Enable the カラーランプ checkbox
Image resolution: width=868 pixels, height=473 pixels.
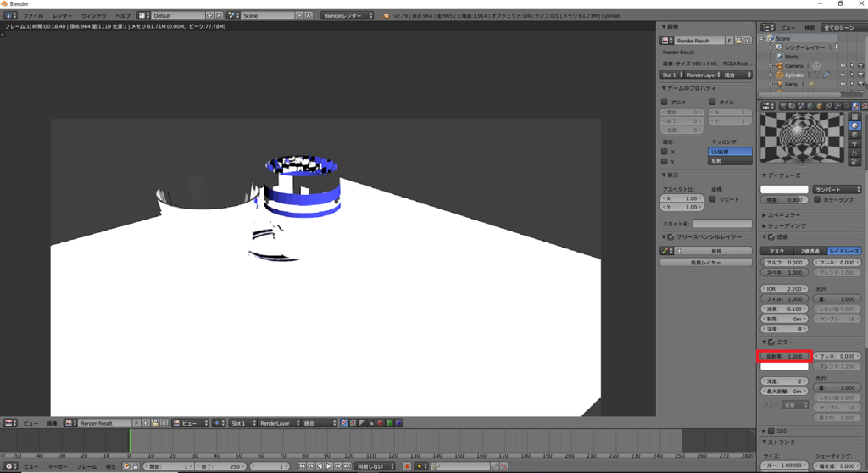pos(817,199)
